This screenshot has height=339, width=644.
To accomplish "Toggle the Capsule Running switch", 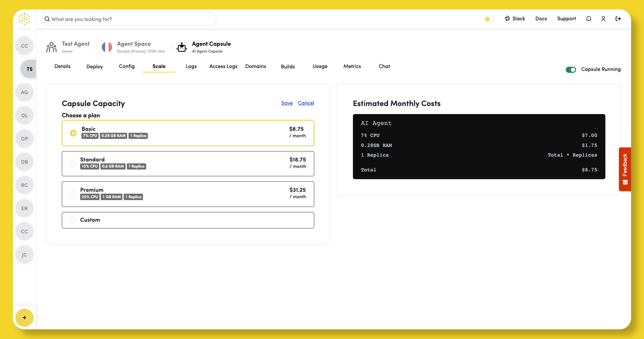I will point(571,70).
